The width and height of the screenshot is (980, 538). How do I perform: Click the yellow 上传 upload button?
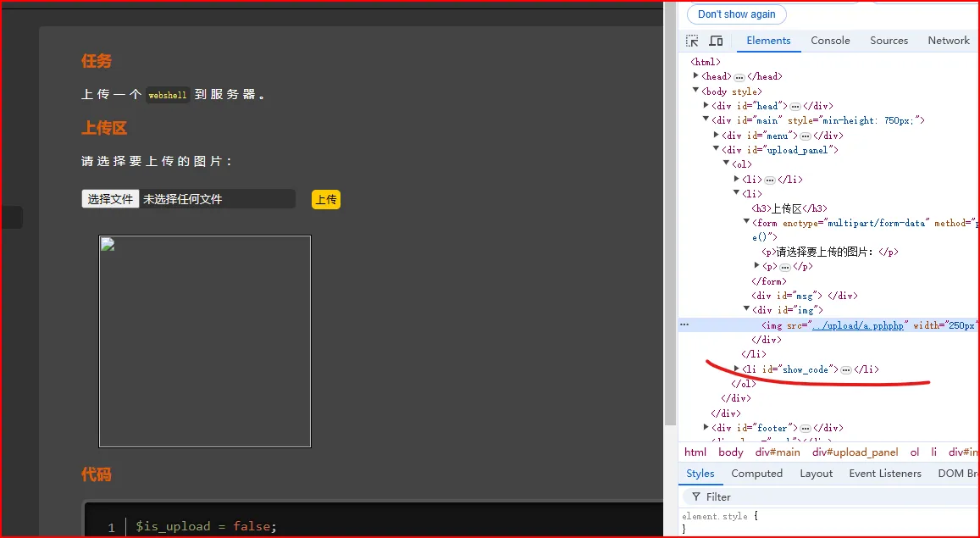click(x=325, y=200)
